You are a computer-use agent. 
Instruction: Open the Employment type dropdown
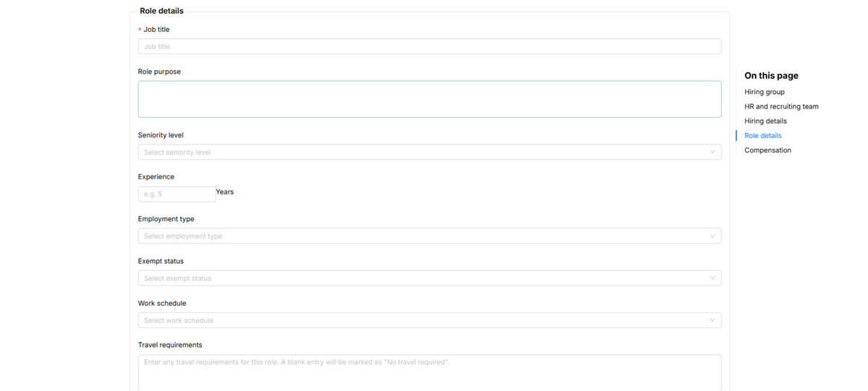(430, 236)
